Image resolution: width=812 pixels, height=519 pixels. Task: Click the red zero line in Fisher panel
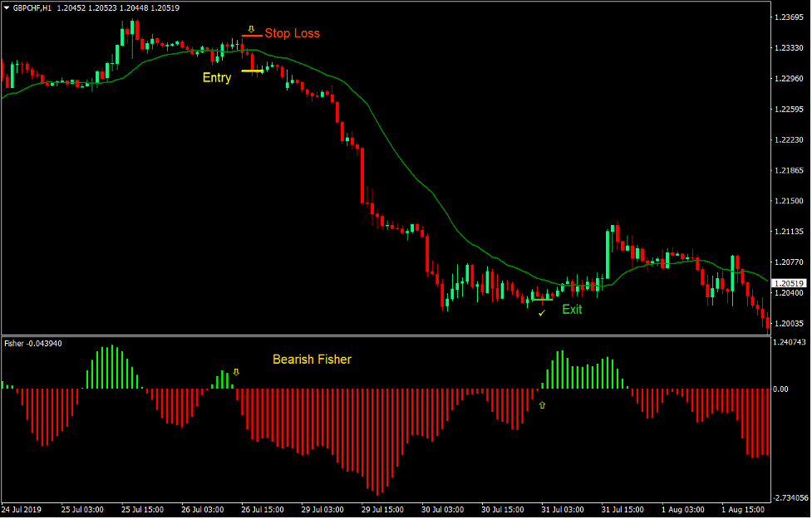pyautogui.click(x=416, y=387)
